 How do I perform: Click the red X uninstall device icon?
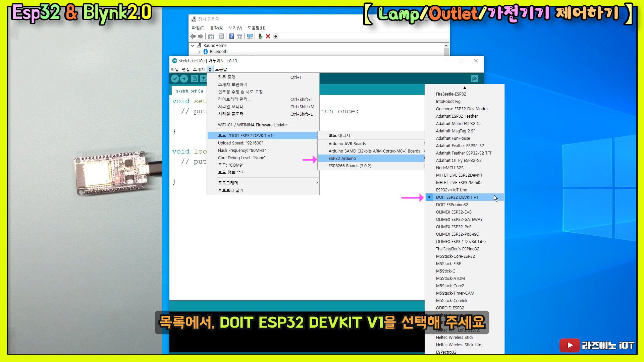pos(268,36)
